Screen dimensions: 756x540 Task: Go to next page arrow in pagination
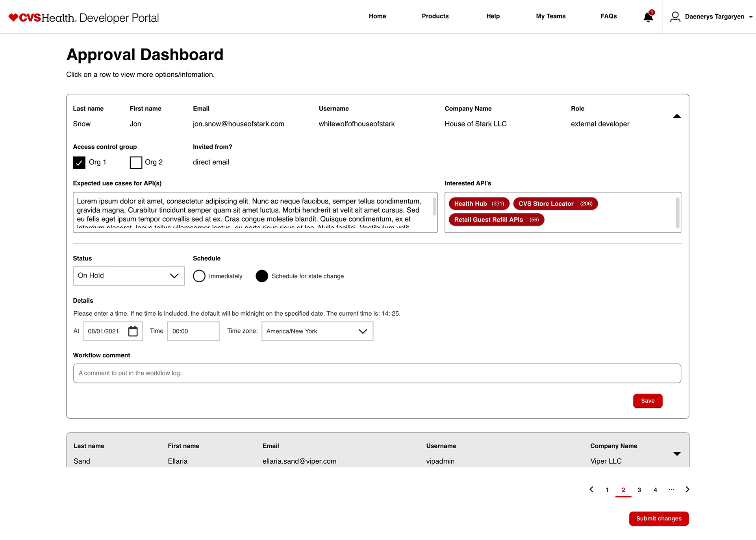click(x=687, y=489)
